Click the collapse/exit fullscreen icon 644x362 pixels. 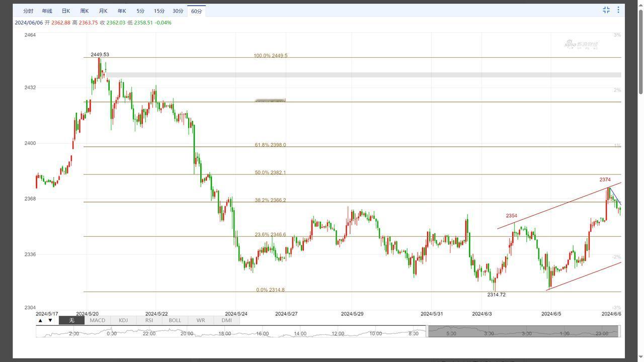pos(606,10)
